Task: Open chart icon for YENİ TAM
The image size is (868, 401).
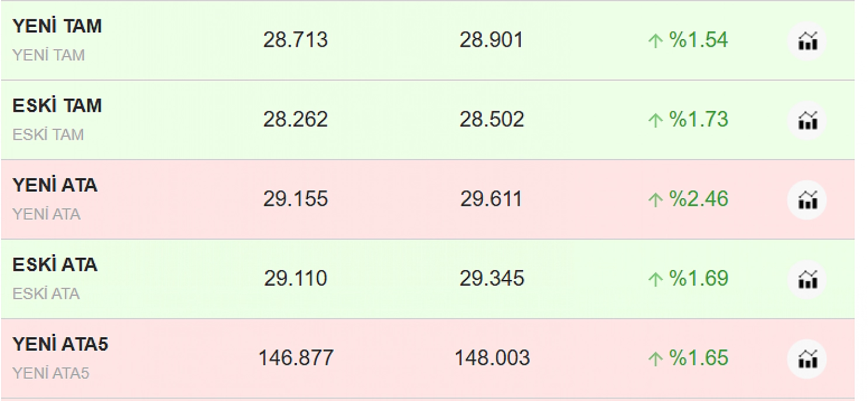Action: (807, 41)
